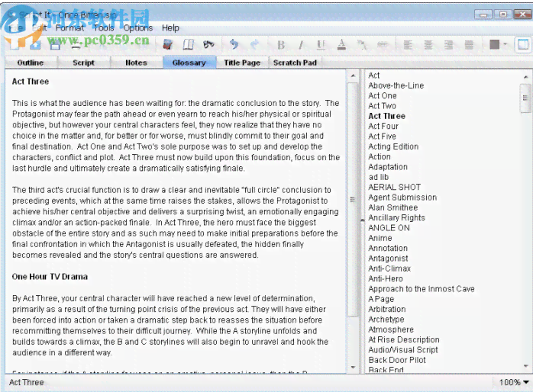Select the 'Act Four' glossary entry

(x=383, y=127)
